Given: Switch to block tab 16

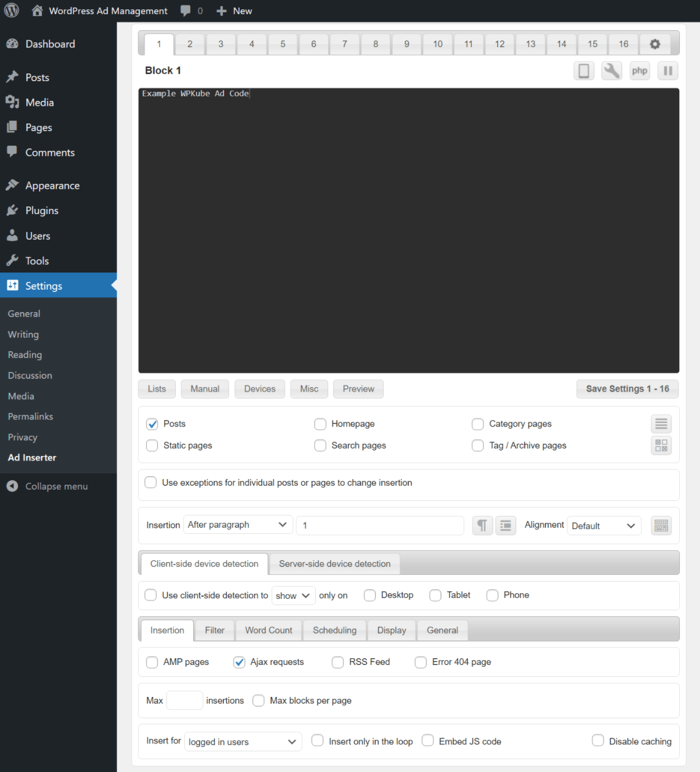Looking at the screenshot, I should click(623, 44).
